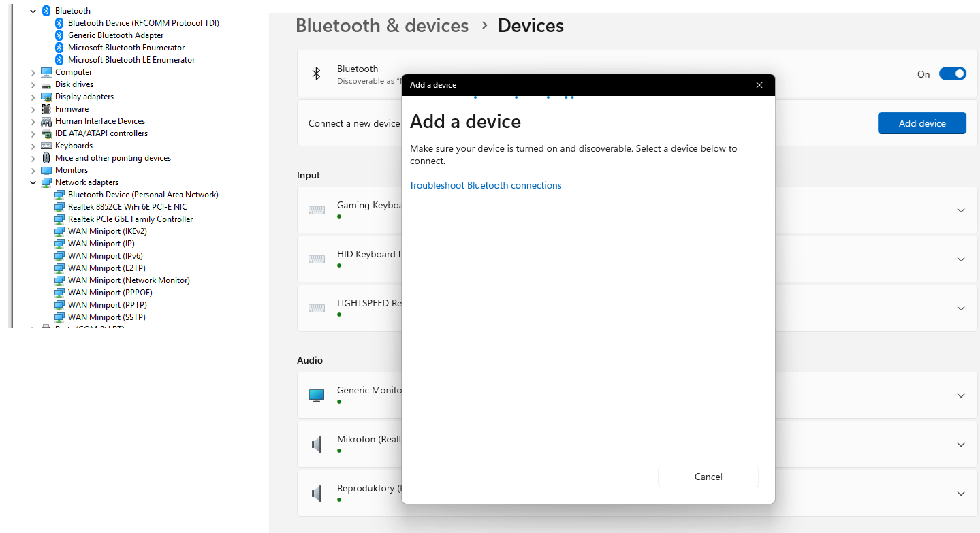Screen dimensions: 980x533
Task: Select WAN Miniport (SSTP) entry
Action: [107, 317]
